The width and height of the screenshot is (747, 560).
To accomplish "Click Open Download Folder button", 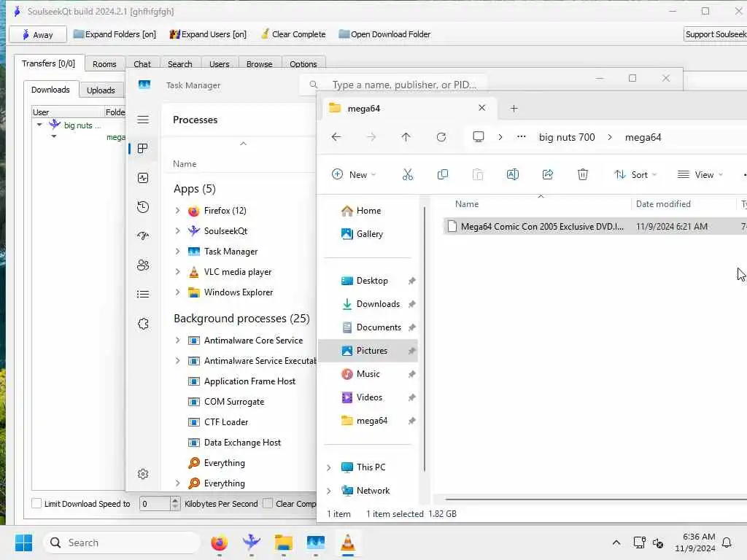I will pos(384,34).
